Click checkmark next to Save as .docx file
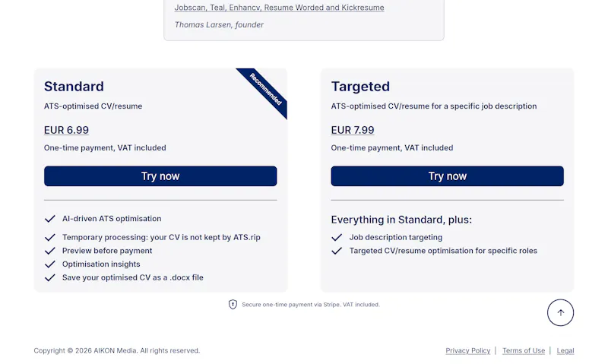 point(50,277)
